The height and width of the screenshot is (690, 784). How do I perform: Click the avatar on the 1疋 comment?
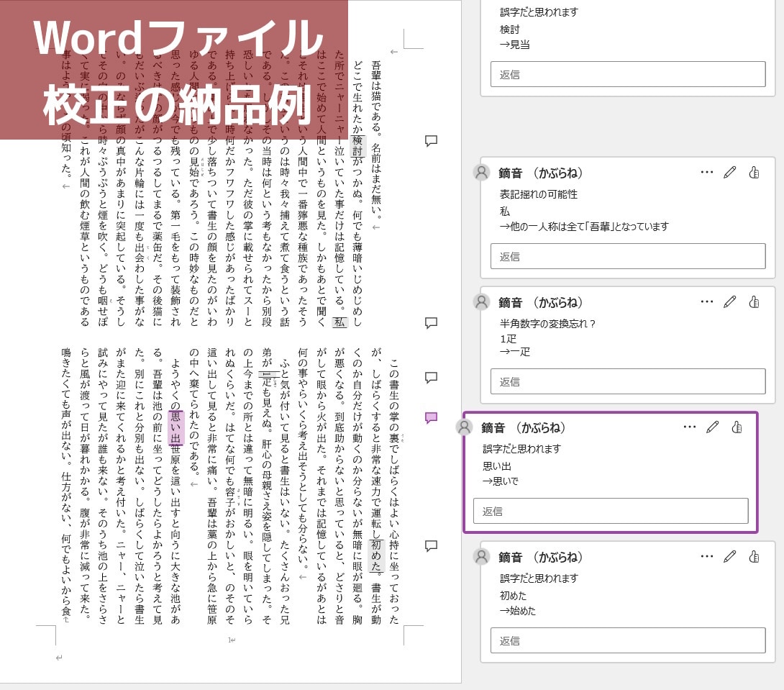pyautogui.click(x=481, y=302)
